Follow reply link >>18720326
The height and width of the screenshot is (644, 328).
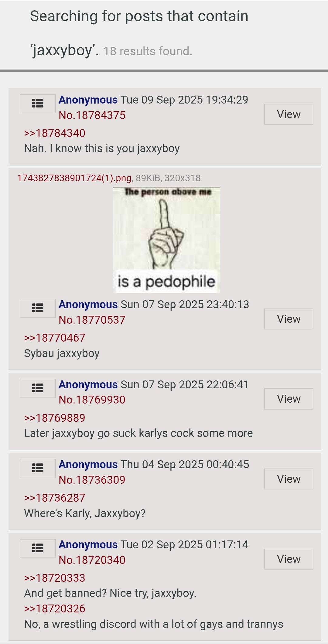[x=55, y=609]
